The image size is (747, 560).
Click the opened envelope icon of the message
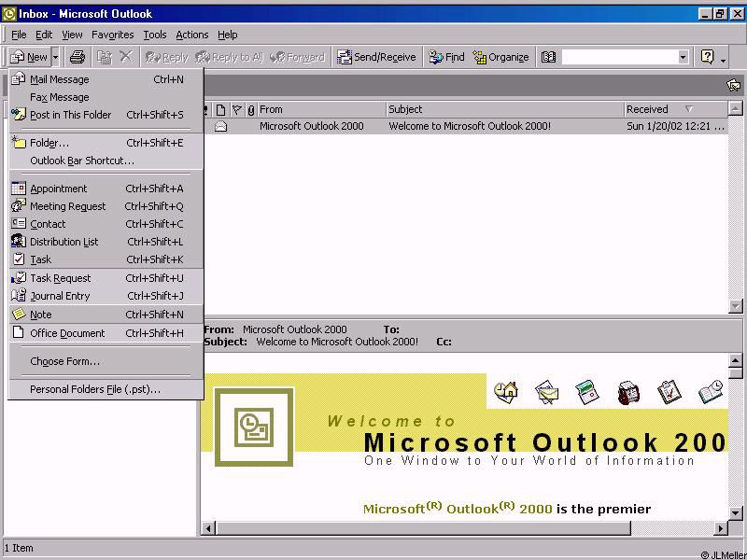[x=220, y=126]
